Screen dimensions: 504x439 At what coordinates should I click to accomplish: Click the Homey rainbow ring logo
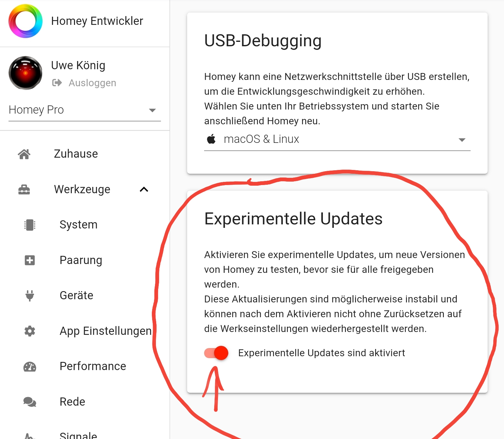pyautogui.click(x=26, y=21)
